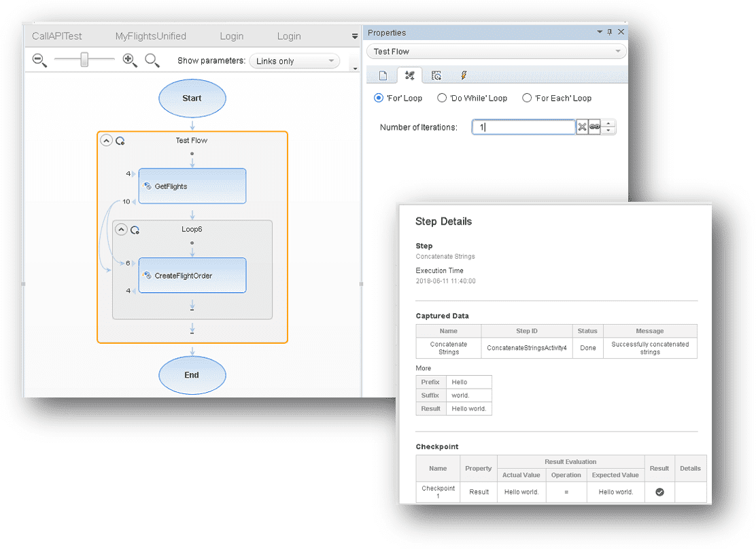Click the Prefix value Hello
The width and height of the screenshot is (756, 549).
(x=468, y=382)
